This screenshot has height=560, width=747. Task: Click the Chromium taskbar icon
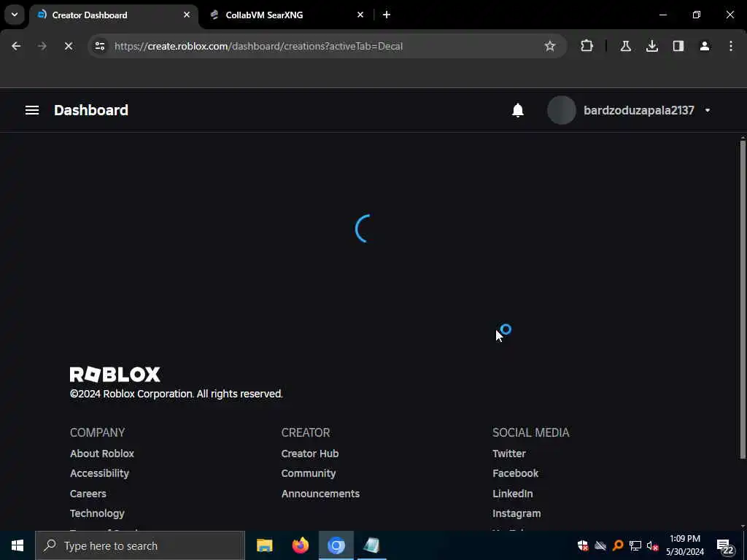point(336,545)
